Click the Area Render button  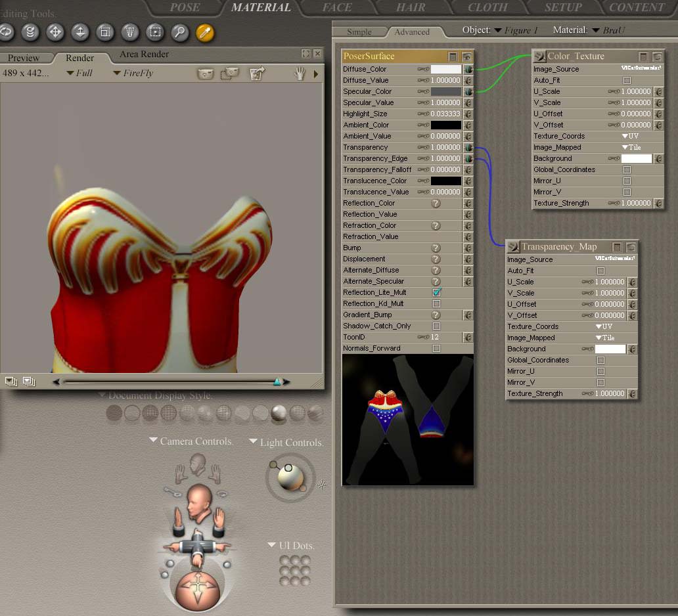pyautogui.click(x=144, y=55)
